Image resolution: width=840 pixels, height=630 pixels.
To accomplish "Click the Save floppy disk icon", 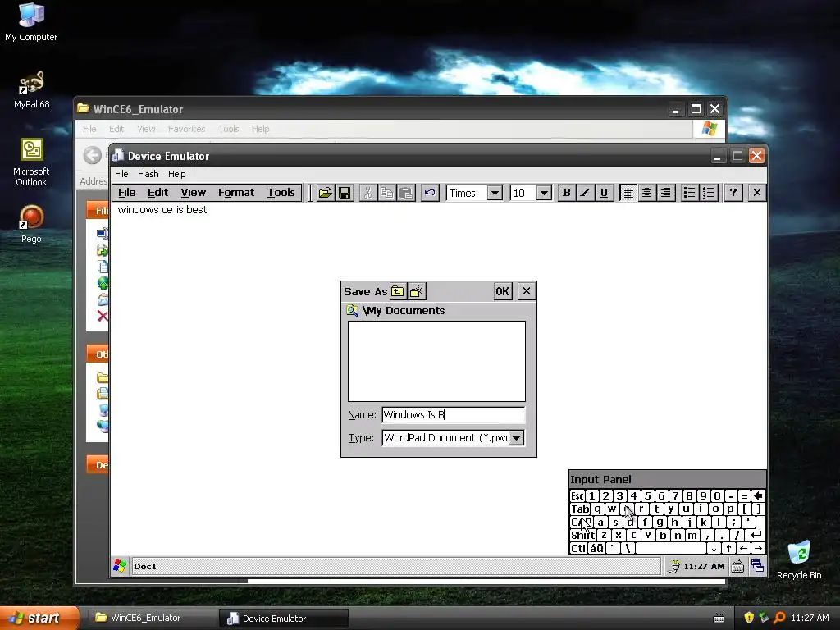I will coord(345,193).
